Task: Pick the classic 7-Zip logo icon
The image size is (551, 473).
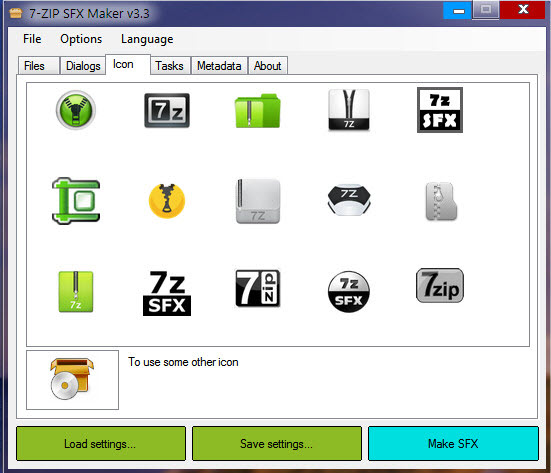Action: point(258,288)
